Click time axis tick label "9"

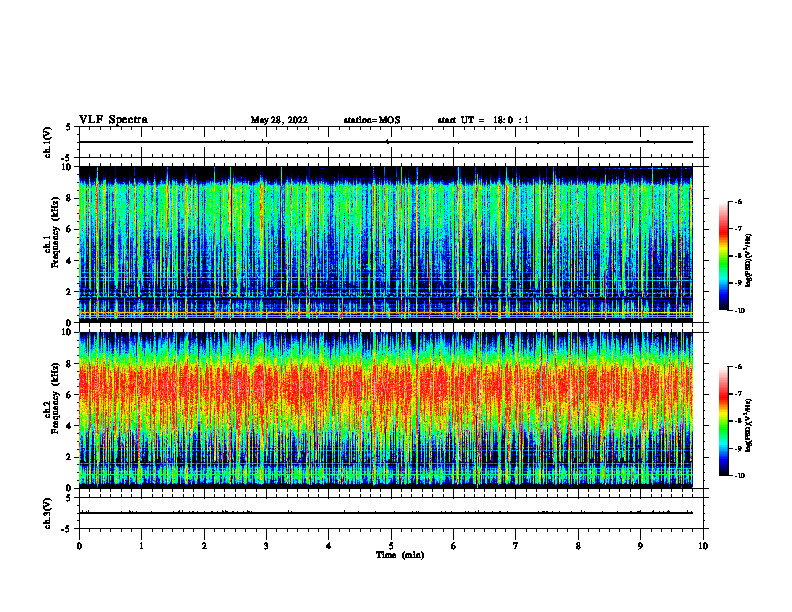click(x=640, y=546)
